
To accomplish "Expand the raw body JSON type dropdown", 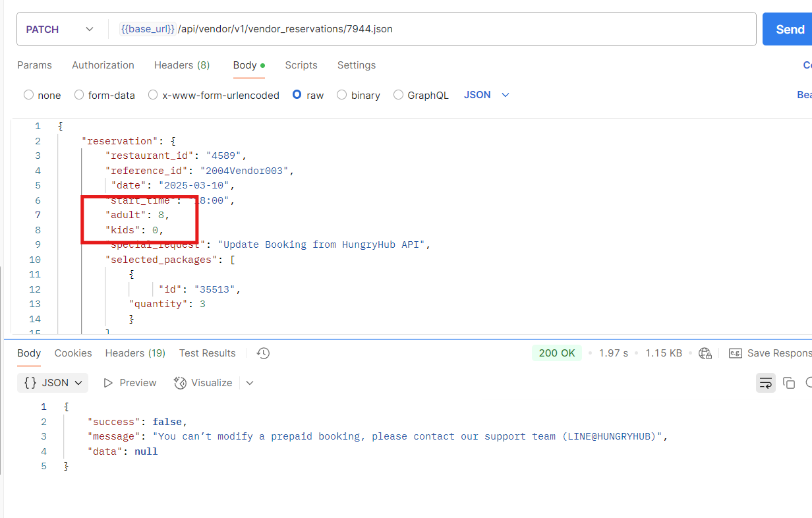I will coord(486,95).
